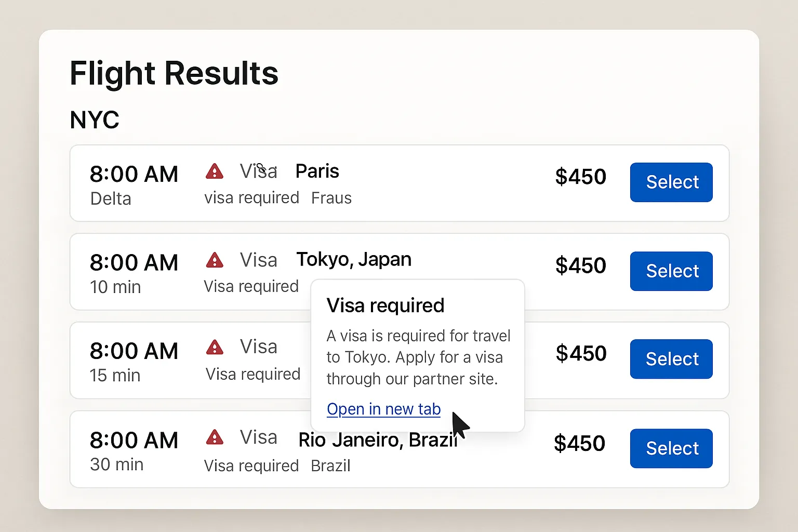
Task: Click the Visa required tooltip heading
Action: coord(385,305)
